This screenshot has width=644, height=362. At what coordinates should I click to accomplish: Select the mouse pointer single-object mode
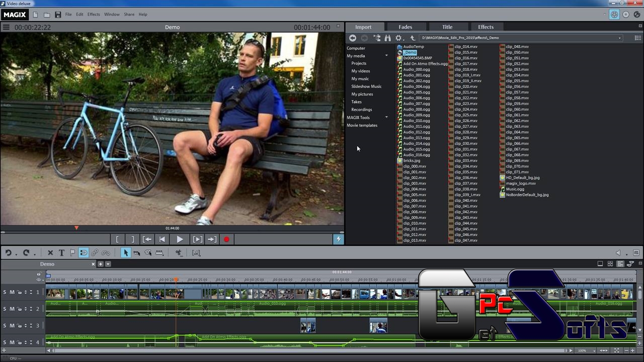point(126,253)
